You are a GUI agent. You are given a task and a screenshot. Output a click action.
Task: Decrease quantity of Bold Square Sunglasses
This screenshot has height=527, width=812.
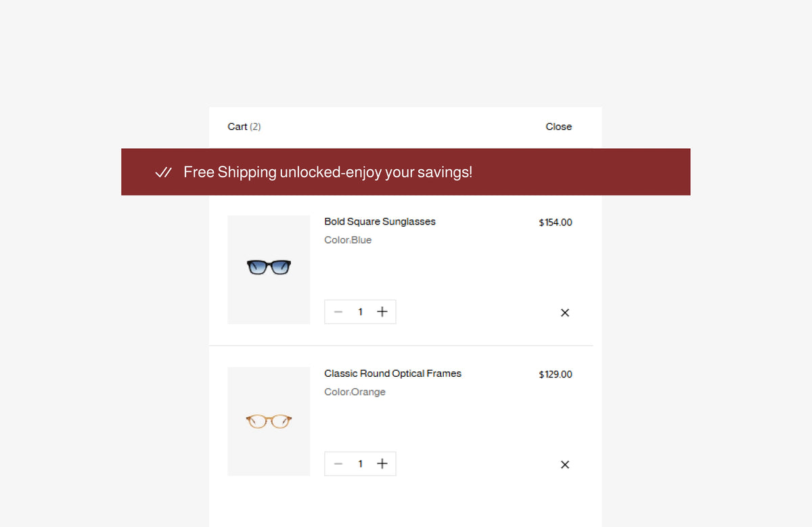click(338, 312)
